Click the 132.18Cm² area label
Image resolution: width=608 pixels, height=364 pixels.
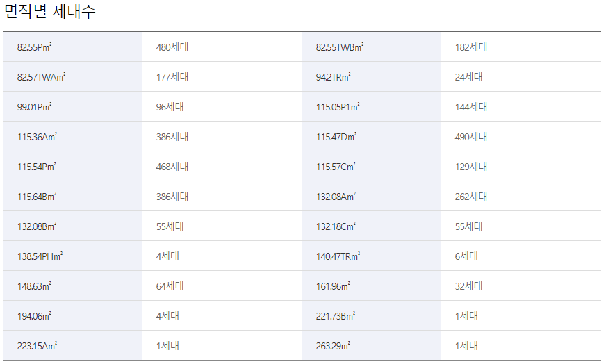pos(336,226)
